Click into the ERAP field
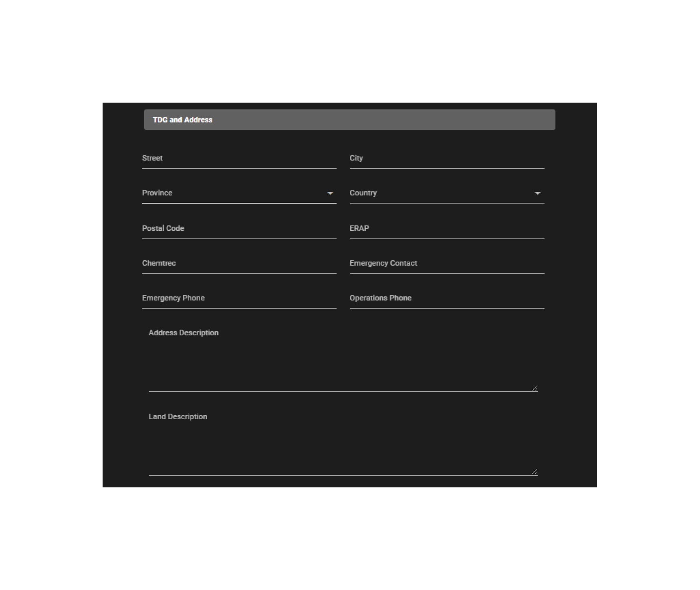Screen dimensions: 700x590 (x=447, y=228)
